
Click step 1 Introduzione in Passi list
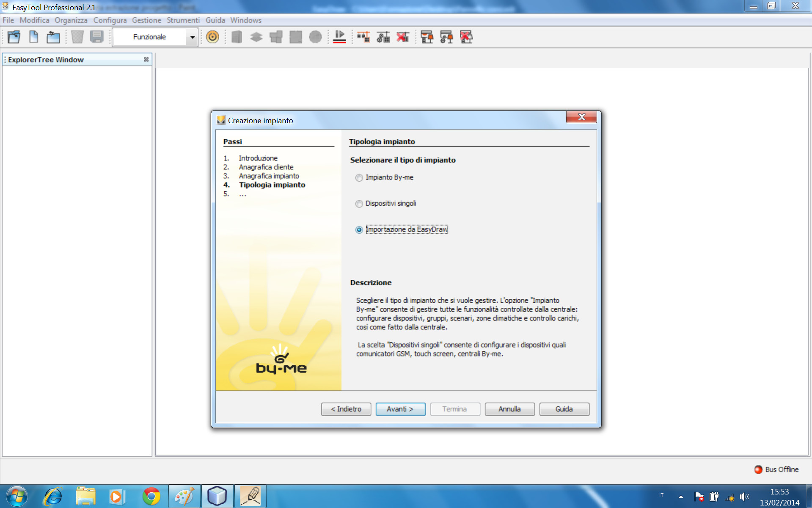click(x=258, y=158)
